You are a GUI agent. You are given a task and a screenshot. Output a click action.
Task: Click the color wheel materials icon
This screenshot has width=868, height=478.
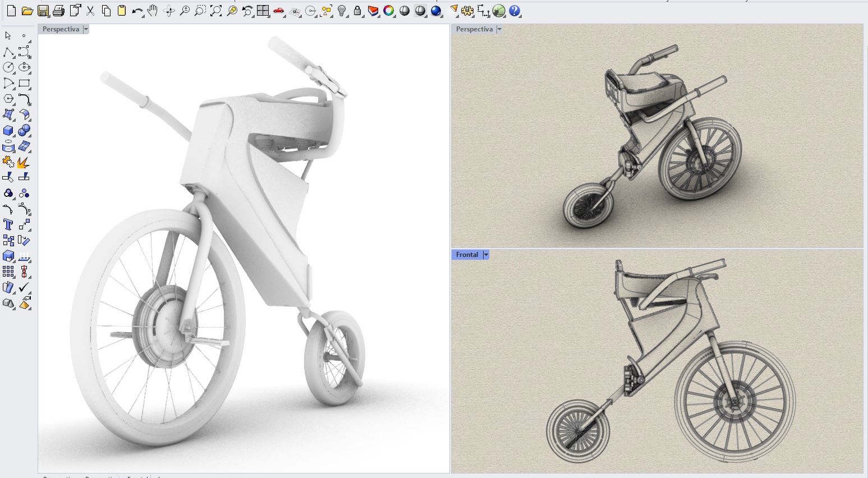389,11
